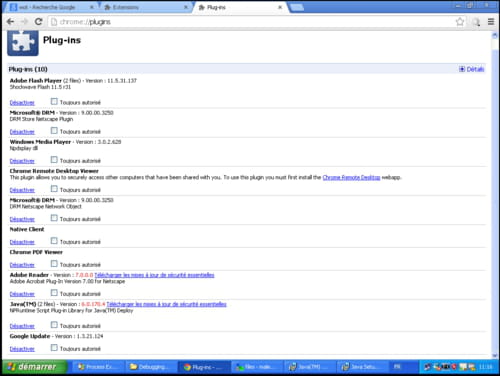This screenshot has width=500, height=376.
Task: Check Toujours autorisé for DRM Netscape Network Object
Action: [x=54, y=218]
